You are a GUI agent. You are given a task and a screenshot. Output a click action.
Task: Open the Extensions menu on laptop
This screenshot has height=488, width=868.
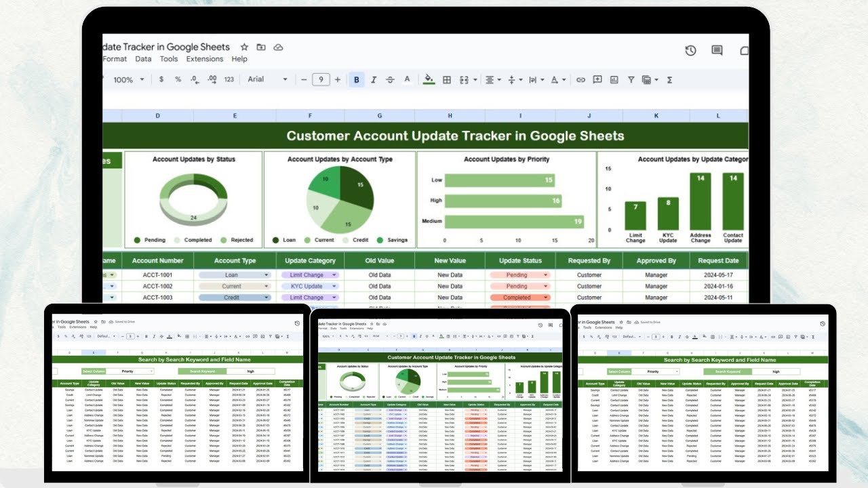(x=205, y=59)
